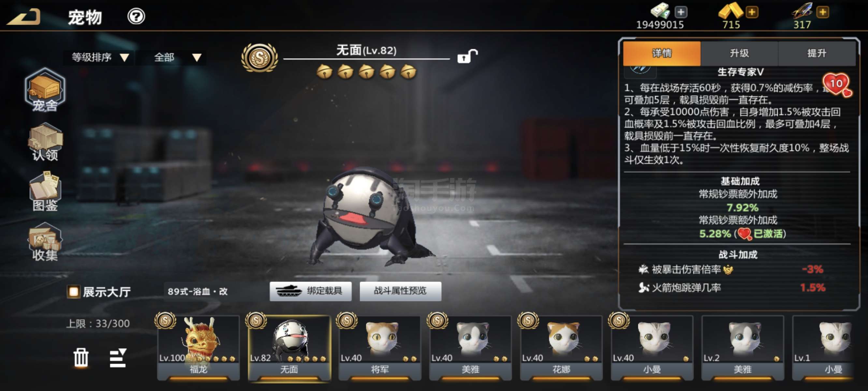The height and width of the screenshot is (391, 868).
Task: Toggle the pet lock padlock icon
Action: (467, 56)
